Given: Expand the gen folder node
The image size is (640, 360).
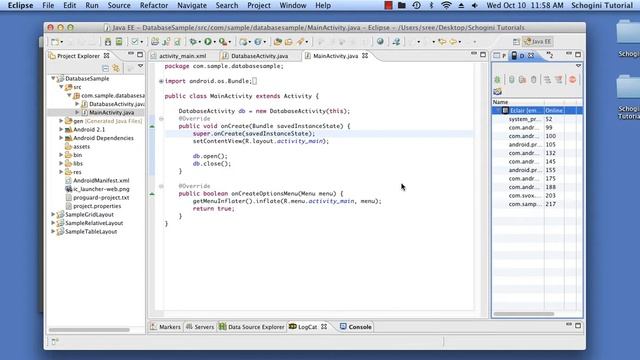Looking at the screenshot, I should coord(61,121).
